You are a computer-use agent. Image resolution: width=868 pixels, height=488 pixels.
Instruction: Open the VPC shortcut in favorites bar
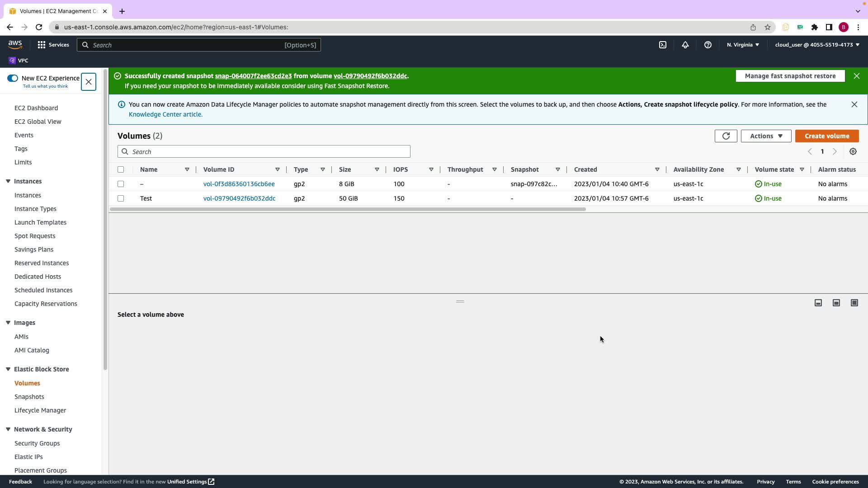coord(19,61)
